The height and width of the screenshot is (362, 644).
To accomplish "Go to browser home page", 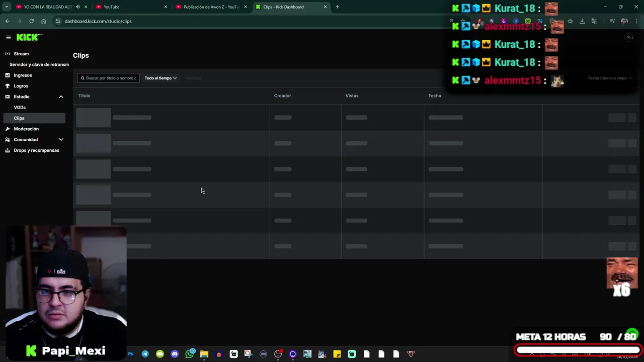I will pyautogui.click(x=43, y=21).
